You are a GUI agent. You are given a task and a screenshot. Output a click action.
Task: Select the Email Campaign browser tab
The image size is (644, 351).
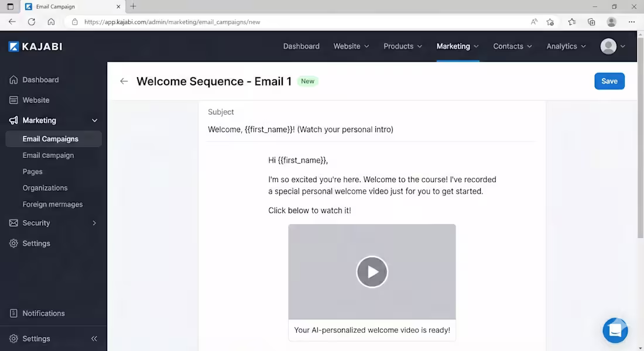coord(73,6)
